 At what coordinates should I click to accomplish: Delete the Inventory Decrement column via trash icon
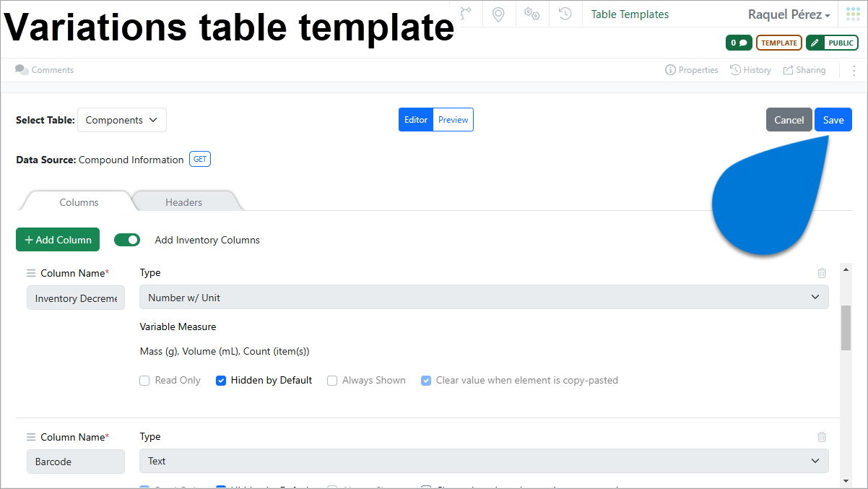pos(821,273)
